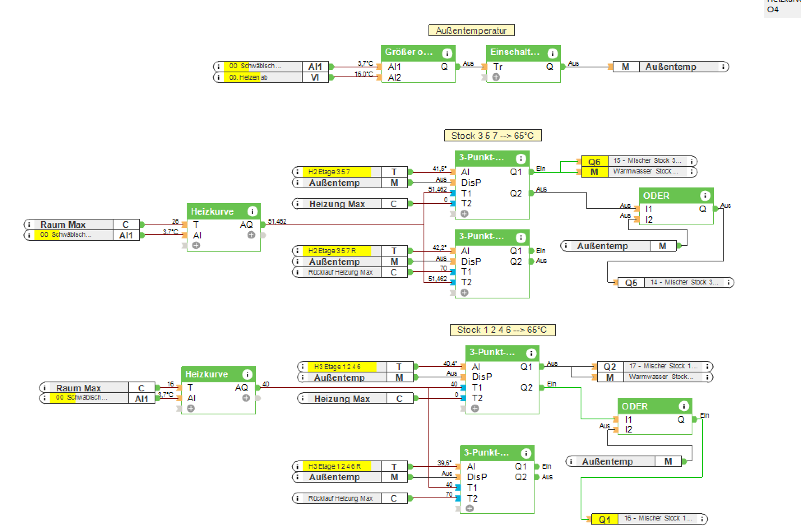Screen dimensions: 801x532
Task: Select the Stock 3 5 7 --> 65°C label
Action: click(x=493, y=136)
